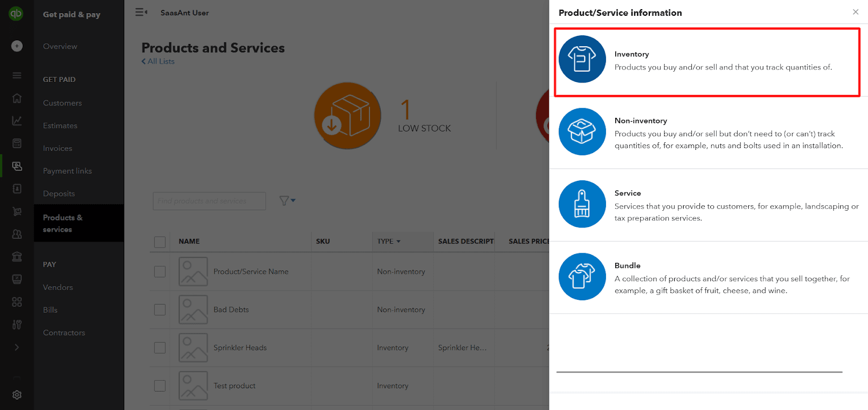Screen dimensions: 868x410
Task: Click the Find products and services search field
Action: (x=209, y=201)
